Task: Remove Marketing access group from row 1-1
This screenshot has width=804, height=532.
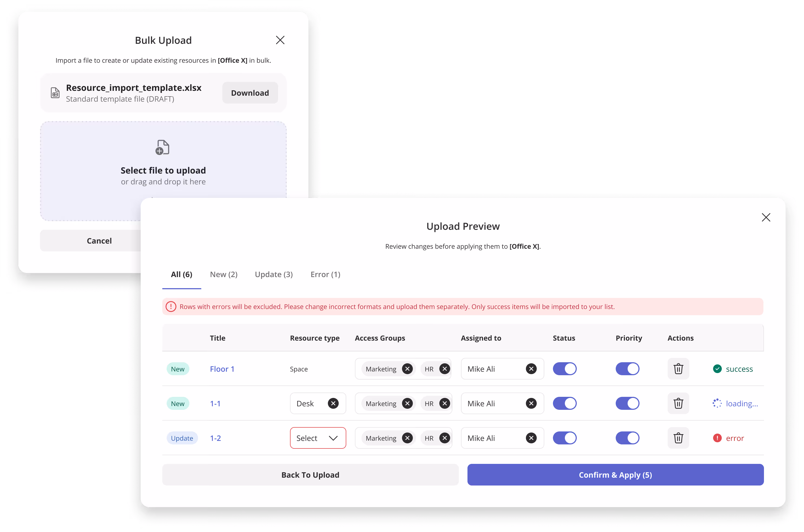Action: (407, 403)
